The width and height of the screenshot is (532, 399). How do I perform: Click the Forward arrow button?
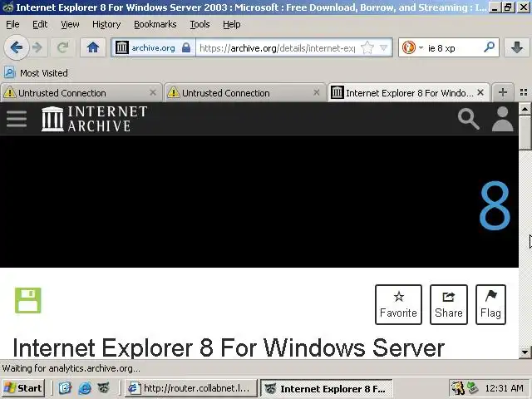[37, 47]
